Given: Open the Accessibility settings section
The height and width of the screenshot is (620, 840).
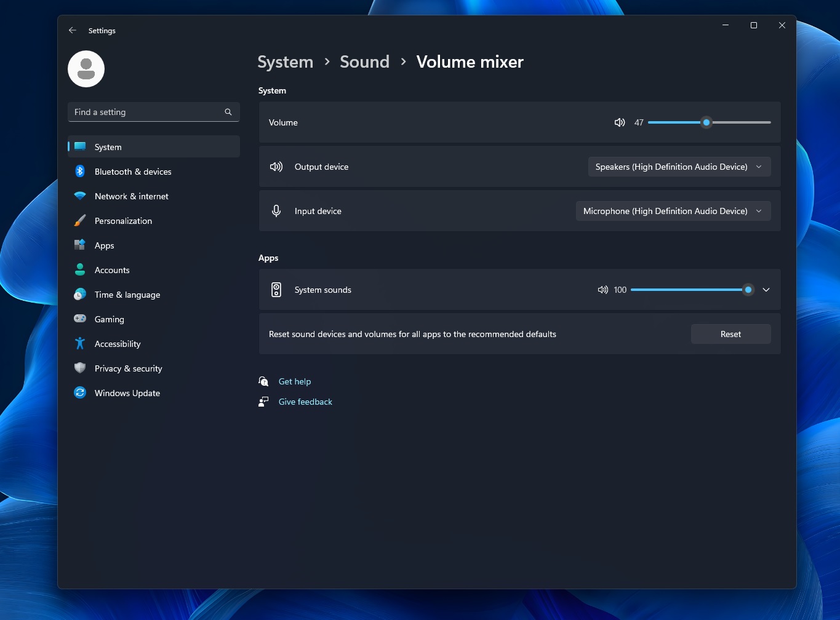Looking at the screenshot, I should click(x=117, y=343).
